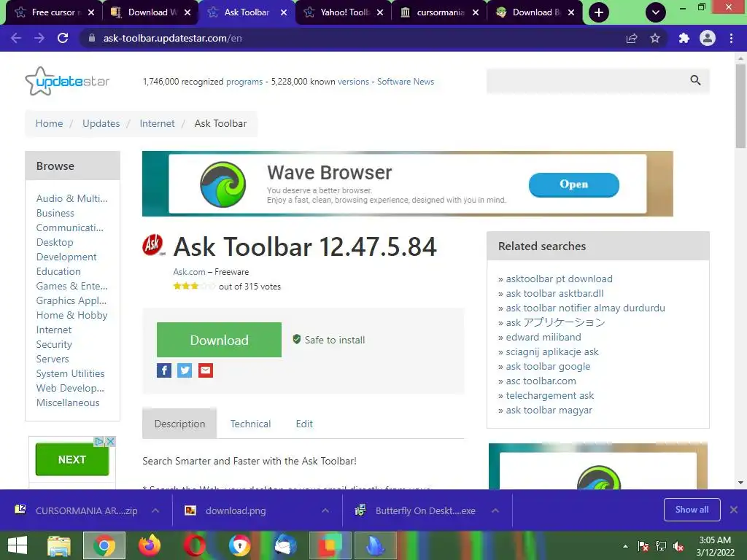Open the tab search dropdown arrow
This screenshot has width=747, height=560.
coord(656,12)
